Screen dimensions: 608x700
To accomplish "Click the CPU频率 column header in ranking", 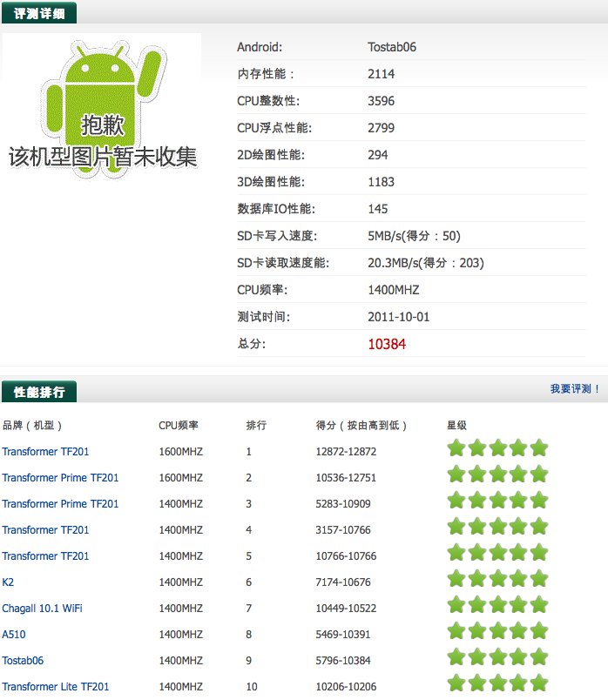I will tap(179, 426).
